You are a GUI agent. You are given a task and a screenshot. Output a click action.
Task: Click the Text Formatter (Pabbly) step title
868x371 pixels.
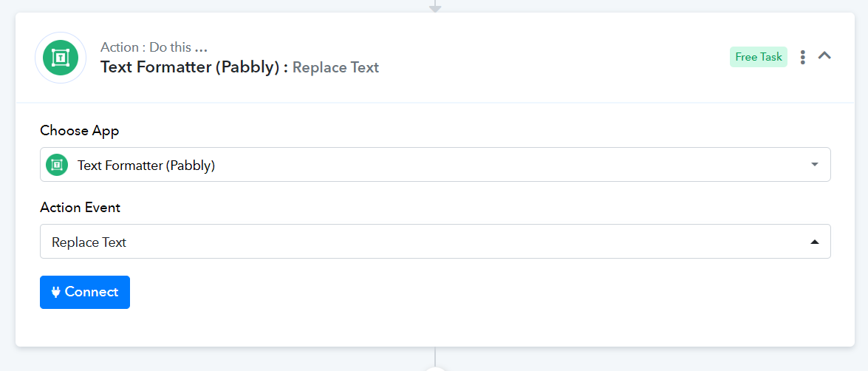click(x=194, y=67)
